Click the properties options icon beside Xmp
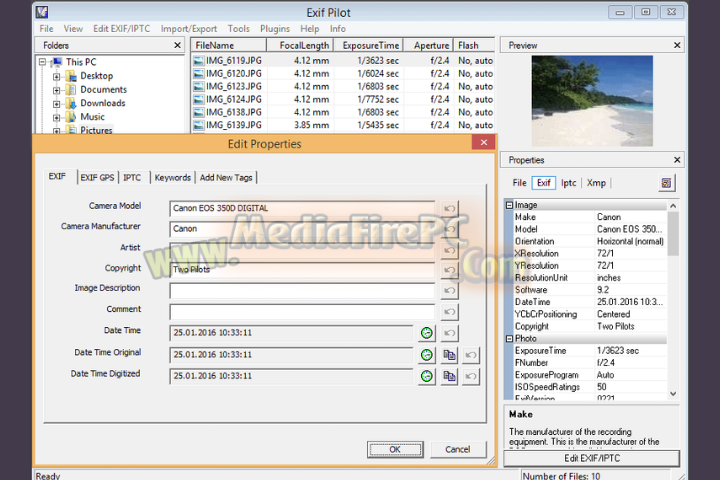720x480 pixels. tap(667, 183)
